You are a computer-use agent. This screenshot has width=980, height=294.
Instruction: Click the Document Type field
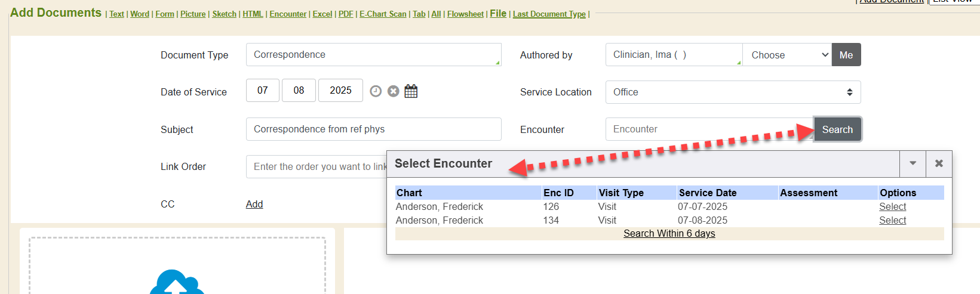(373, 55)
